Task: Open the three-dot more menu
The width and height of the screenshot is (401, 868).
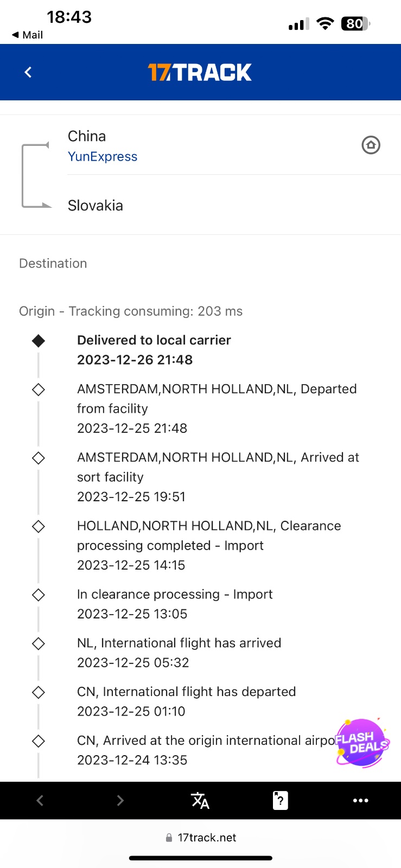Action: [x=360, y=800]
